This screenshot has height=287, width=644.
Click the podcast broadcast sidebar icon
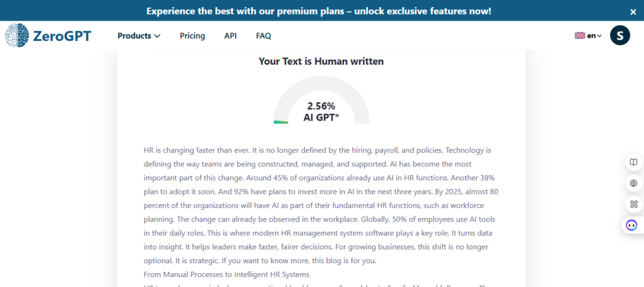[x=633, y=183]
